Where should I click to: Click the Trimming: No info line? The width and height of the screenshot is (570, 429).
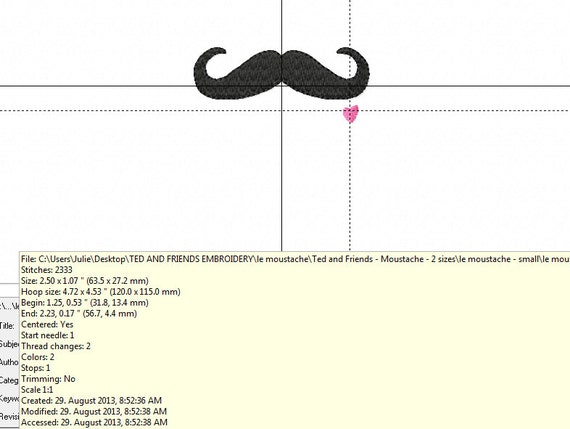click(48, 379)
